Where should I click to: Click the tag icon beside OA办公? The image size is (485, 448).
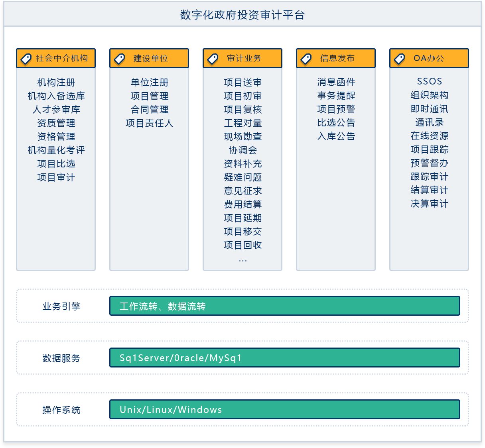point(399,59)
